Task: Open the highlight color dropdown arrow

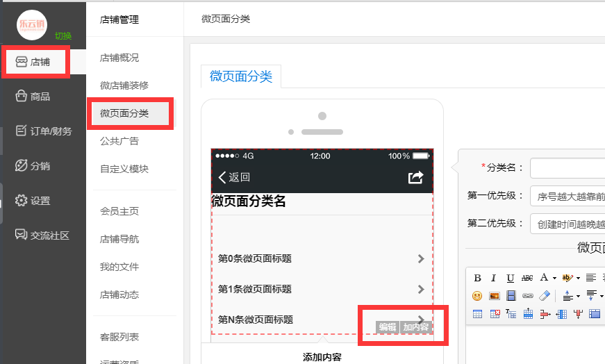Action: [x=578, y=278]
